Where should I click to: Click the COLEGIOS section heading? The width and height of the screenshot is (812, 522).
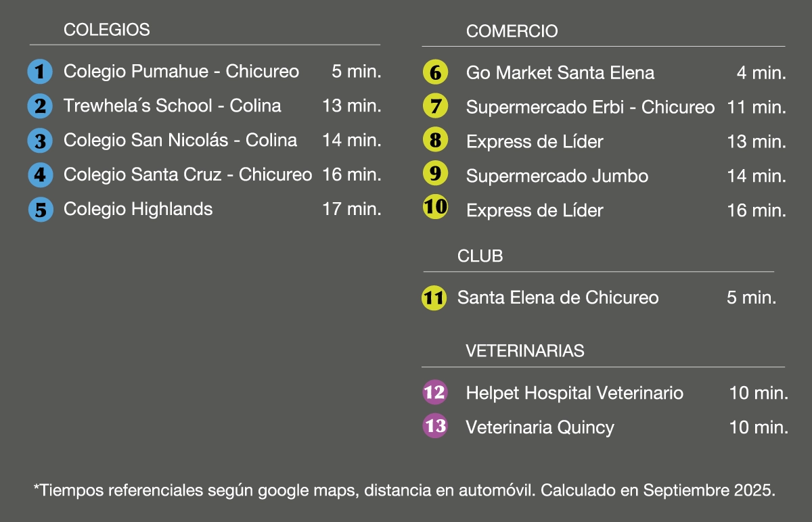[x=107, y=30]
